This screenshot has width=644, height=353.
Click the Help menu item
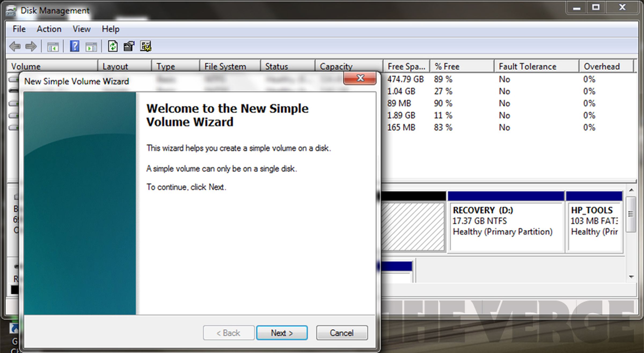(x=109, y=29)
